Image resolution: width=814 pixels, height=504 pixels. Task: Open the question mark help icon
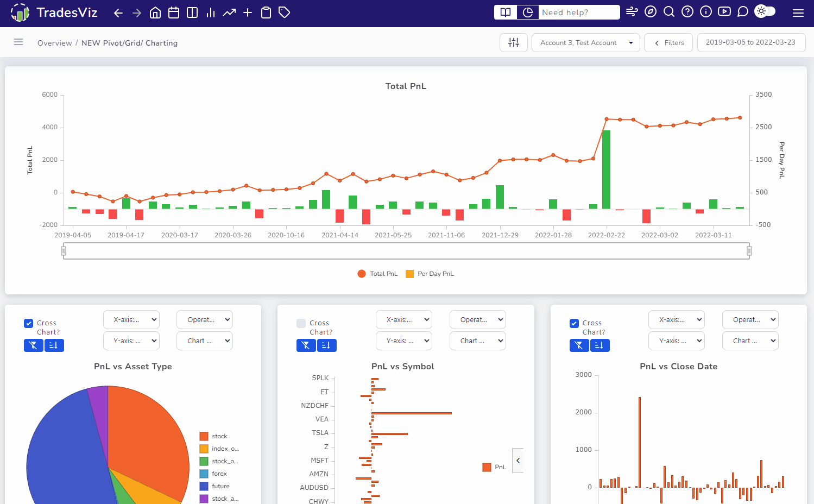pos(687,11)
